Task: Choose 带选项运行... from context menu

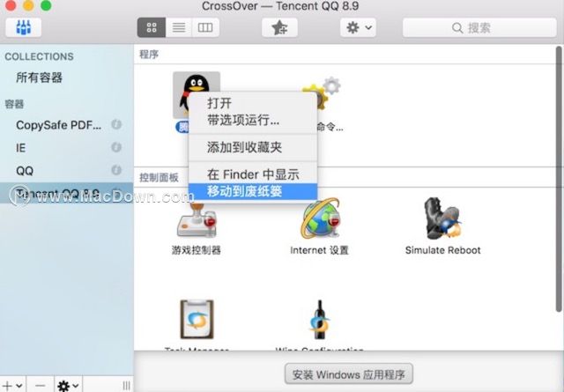Action: 253,120
